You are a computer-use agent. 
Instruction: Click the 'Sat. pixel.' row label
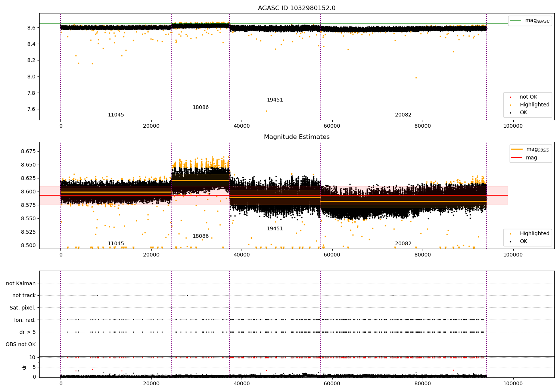click(22, 308)
